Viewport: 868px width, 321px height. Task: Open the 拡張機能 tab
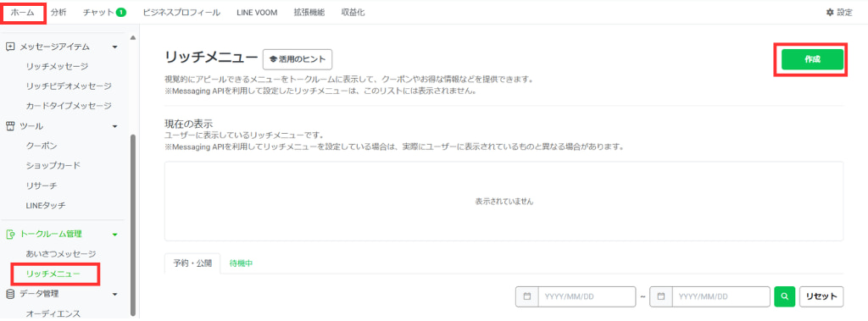point(309,12)
